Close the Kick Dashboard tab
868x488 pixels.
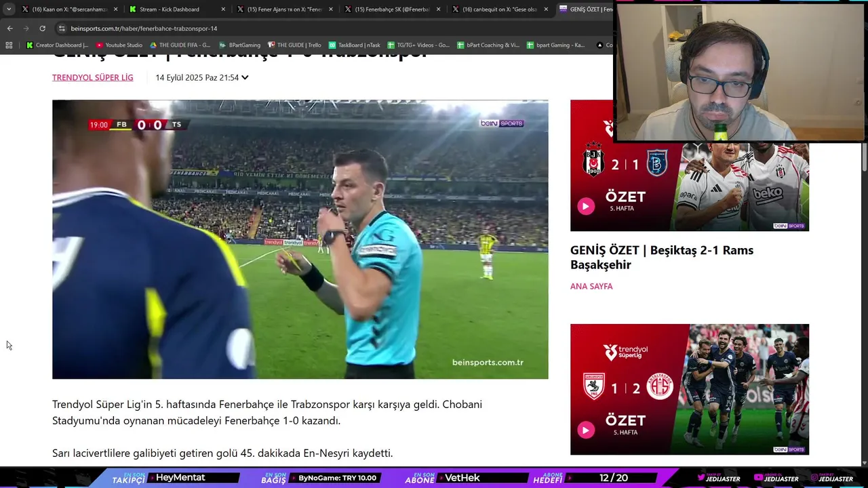(223, 9)
